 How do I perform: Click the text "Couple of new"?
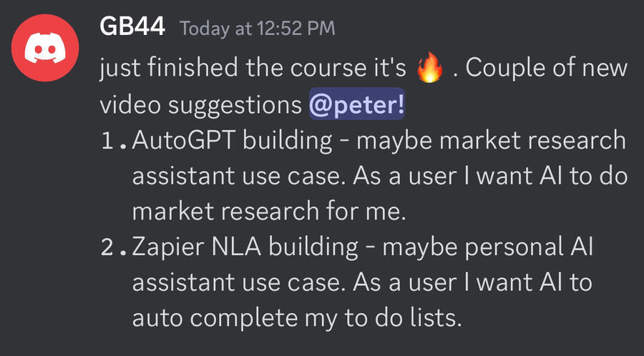(x=547, y=70)
